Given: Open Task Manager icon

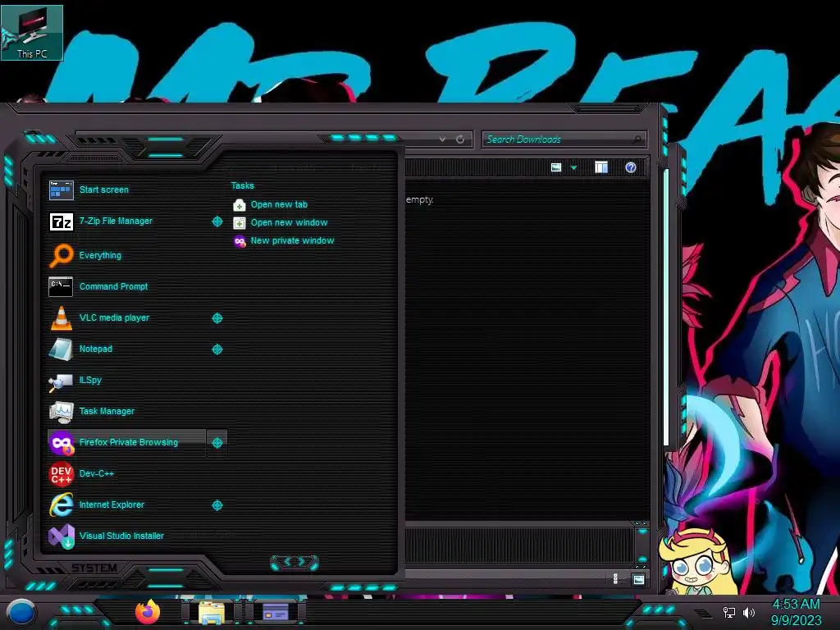Looking at the screenshot, I should click(61, 412).
